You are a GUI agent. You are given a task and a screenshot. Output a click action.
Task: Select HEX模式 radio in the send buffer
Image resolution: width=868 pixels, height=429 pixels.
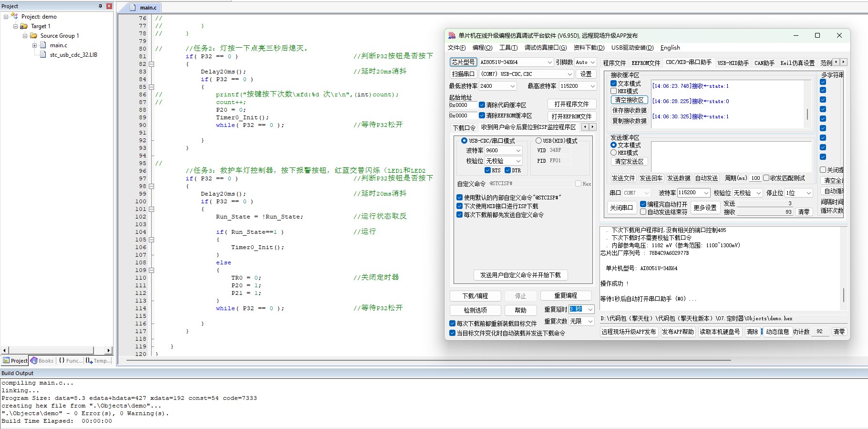pyautogui.click(x=614, y=153)
